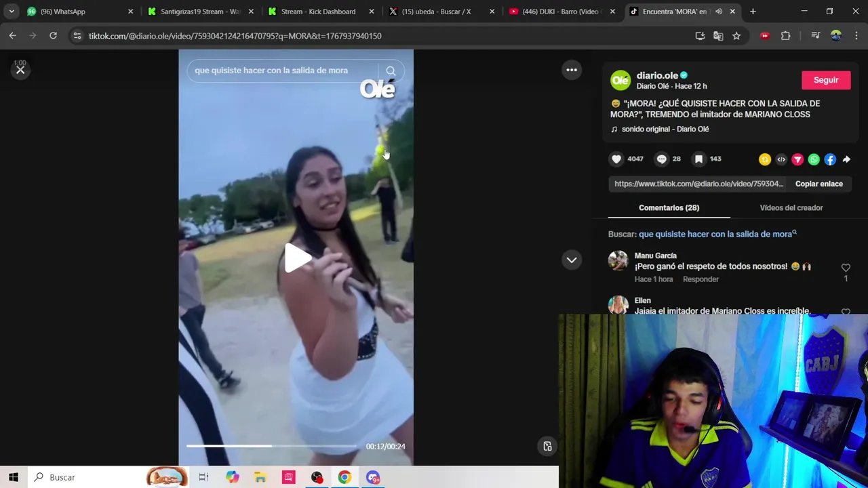Select the Comentarios (28) tab
868x488 pixels.
click(x=669, y=207)
